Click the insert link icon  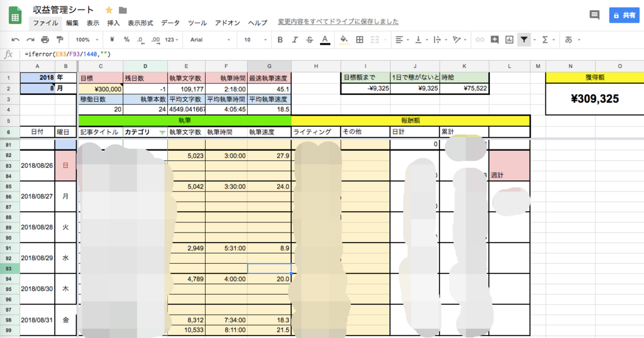click(480, 40)
